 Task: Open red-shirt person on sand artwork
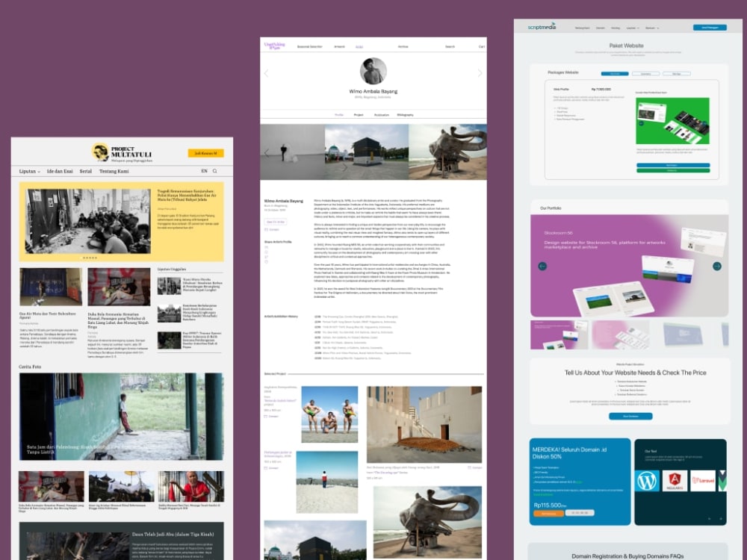click(327, 482)
